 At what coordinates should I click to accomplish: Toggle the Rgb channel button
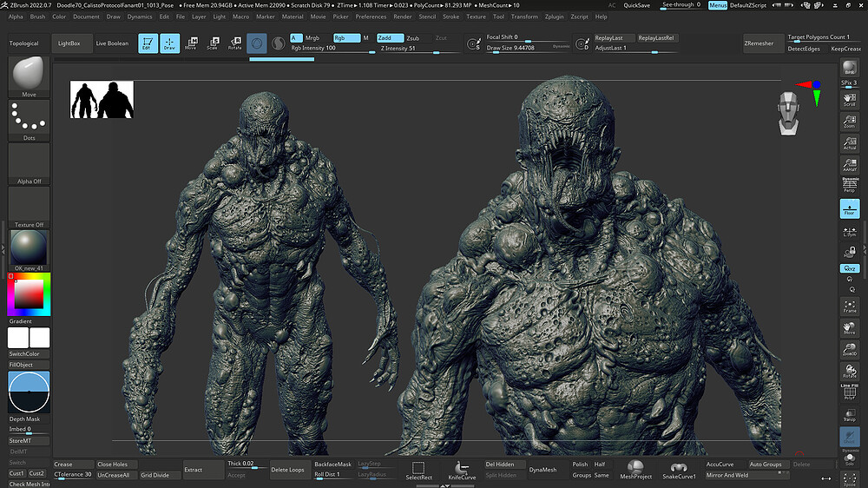(346, 37)
